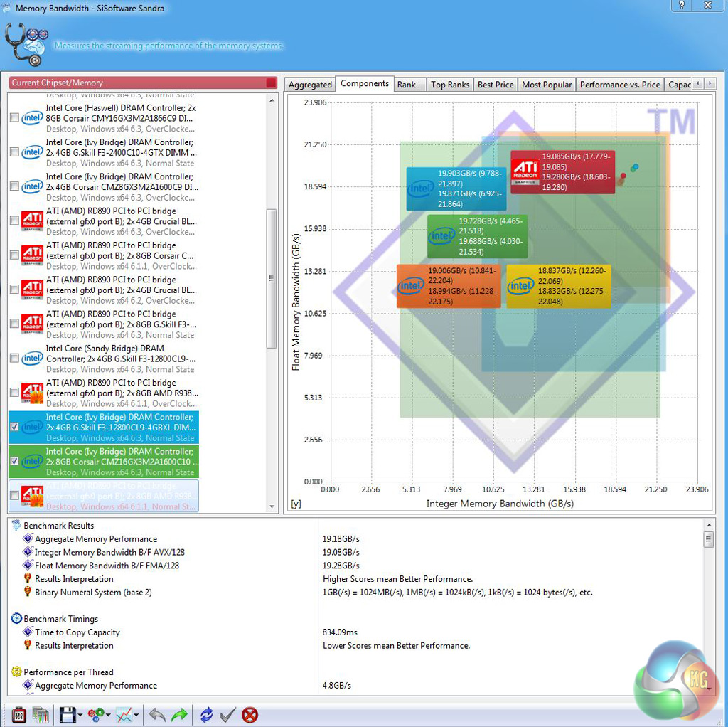This screenshot has height=727, width=728.
Task: Click the red cancel X icon
Action: tap(250, 715)
